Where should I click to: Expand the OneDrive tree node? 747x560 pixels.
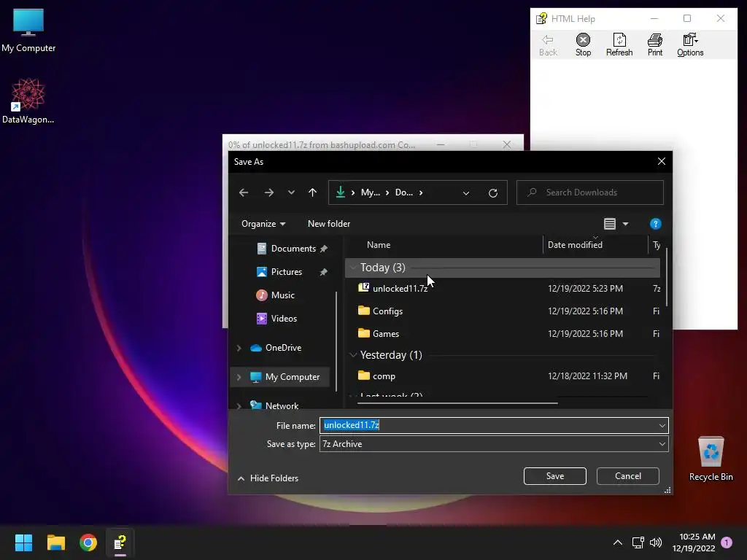pyautogui.click(x=239, y=348)
